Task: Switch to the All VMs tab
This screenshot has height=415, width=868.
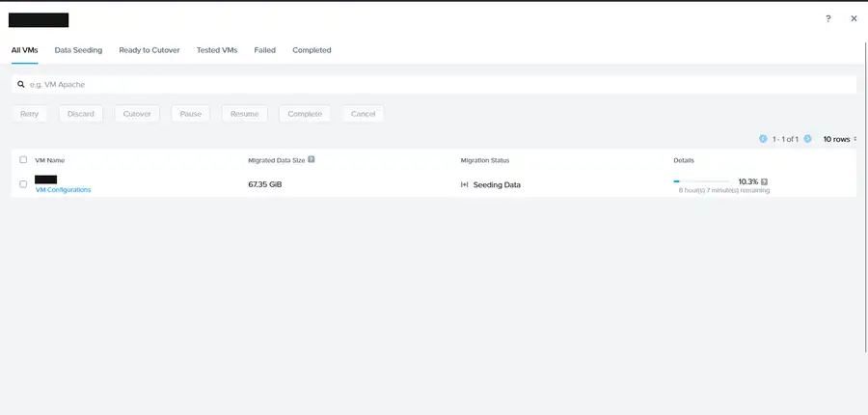Action: (x=24, y=50)
